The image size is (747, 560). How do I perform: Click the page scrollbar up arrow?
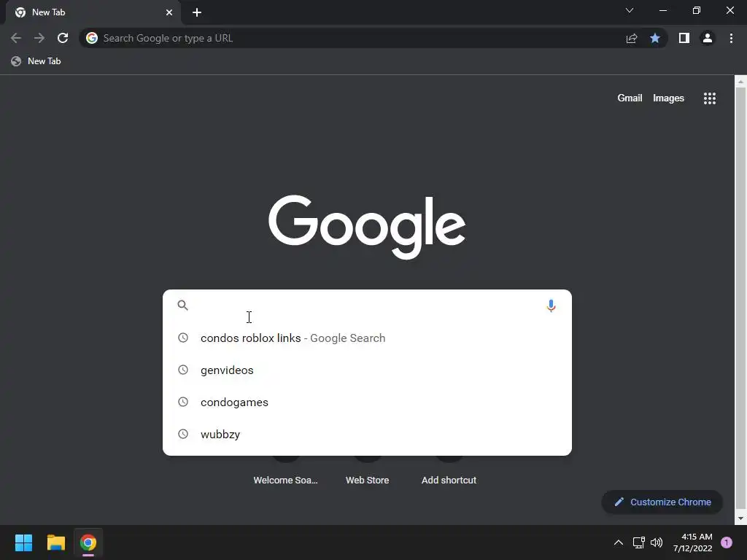pos(740,82)
